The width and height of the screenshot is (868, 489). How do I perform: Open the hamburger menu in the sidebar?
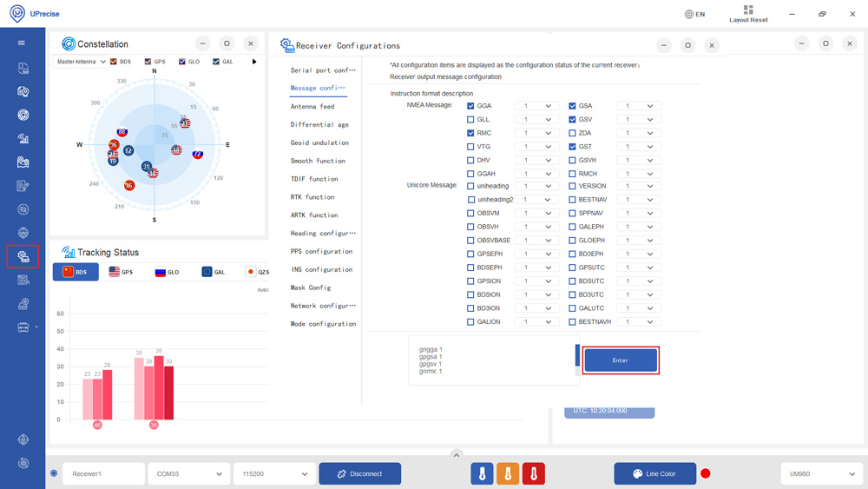click(23, 43)
